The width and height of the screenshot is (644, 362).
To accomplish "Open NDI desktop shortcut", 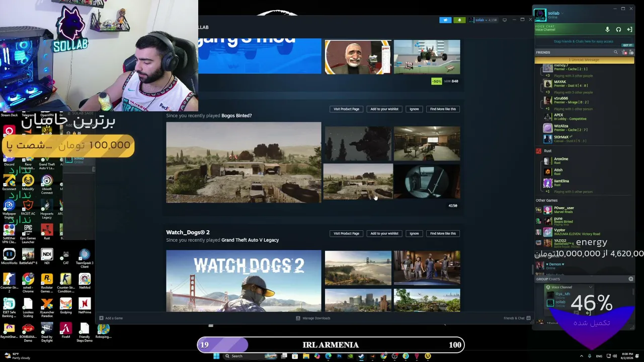I will click(47, 257).
